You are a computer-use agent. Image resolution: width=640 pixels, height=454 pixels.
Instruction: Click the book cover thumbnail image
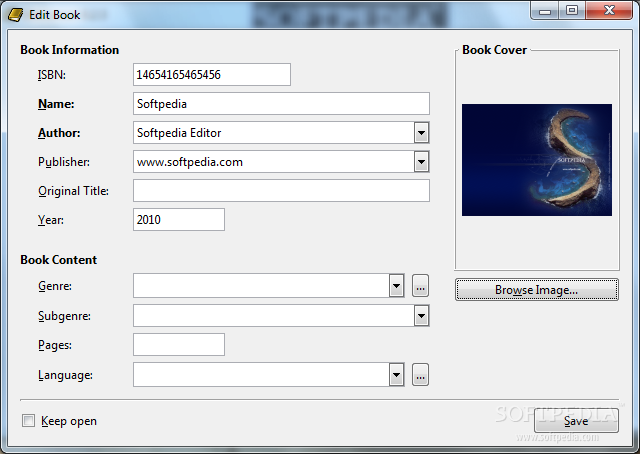tap(537, 160)
